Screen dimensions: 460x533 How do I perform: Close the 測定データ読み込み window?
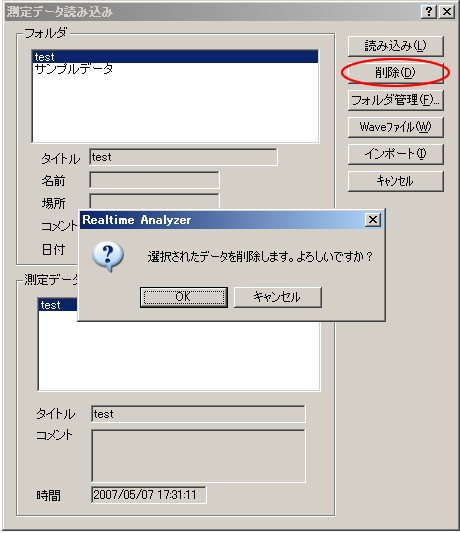click(447, 12)
